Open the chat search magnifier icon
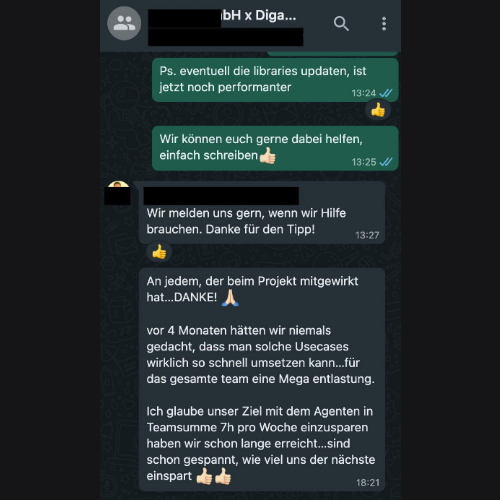 341,24
